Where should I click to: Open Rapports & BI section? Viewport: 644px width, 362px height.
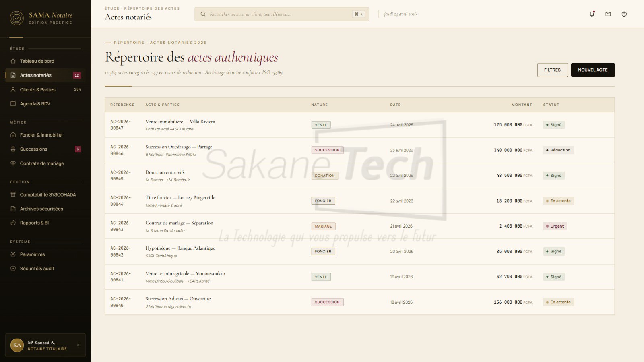45,223
